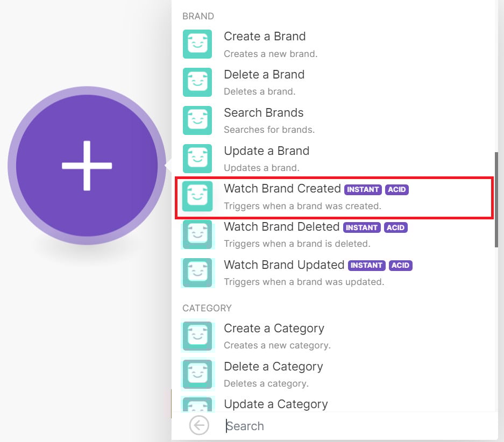Choose the Watch Brand Created title

[x=282, y=189]
